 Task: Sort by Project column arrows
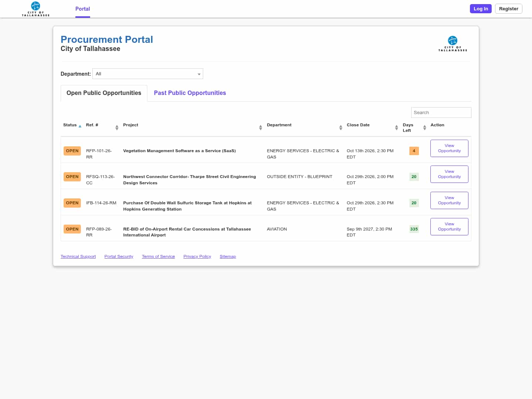click(x=260, y=127)
